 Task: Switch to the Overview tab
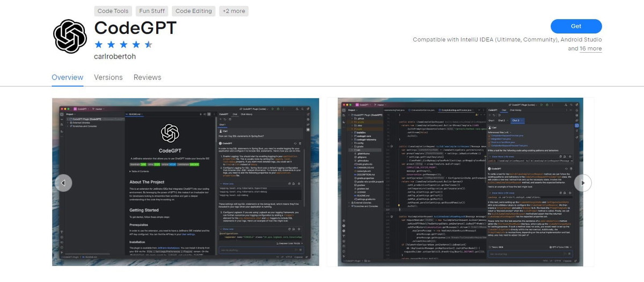pyautogui.click(x=67, y=77)
